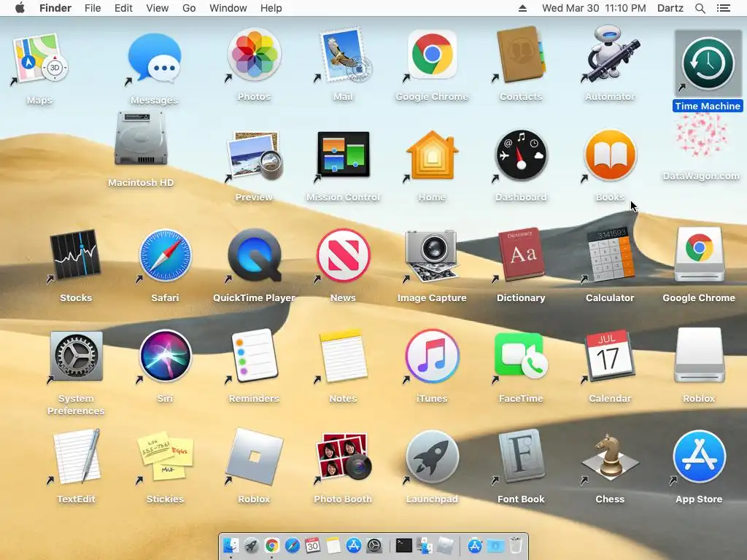This screenshot has height=560, width=747.
Task: Select the Photos app icon
Action: coord(254,54)
